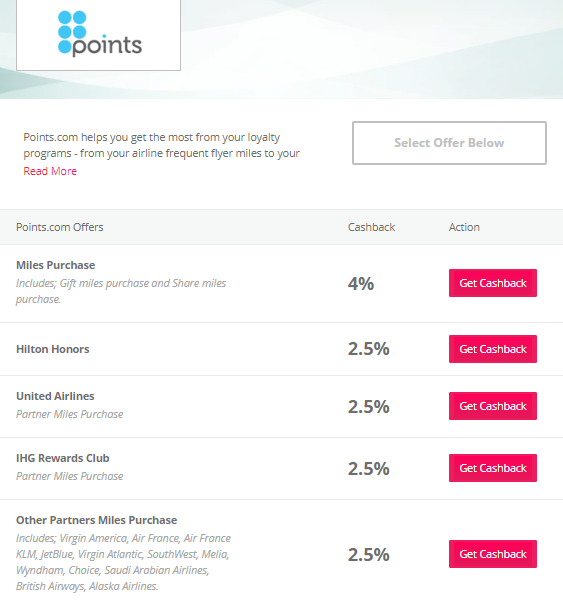Image resolution: width=563 pixels, height=602 pixels.
Task: Open the Read More link
Action: pyautogui.click(x=50, y=171)
